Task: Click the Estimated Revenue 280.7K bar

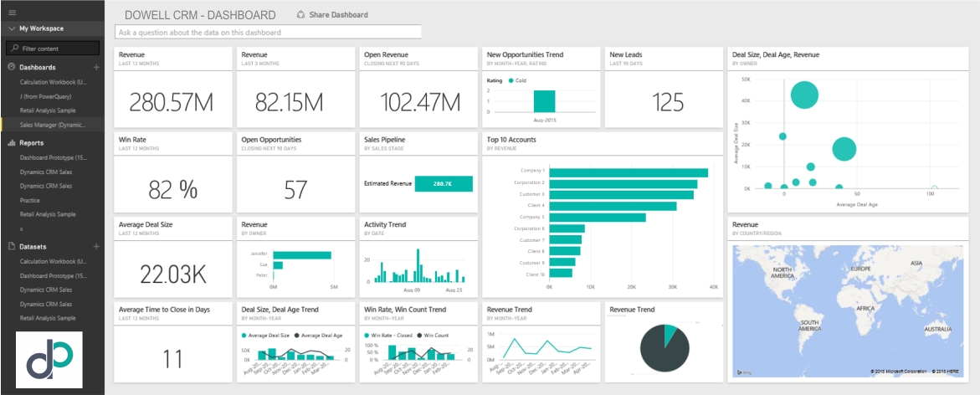Action: [x=444, y=183]
